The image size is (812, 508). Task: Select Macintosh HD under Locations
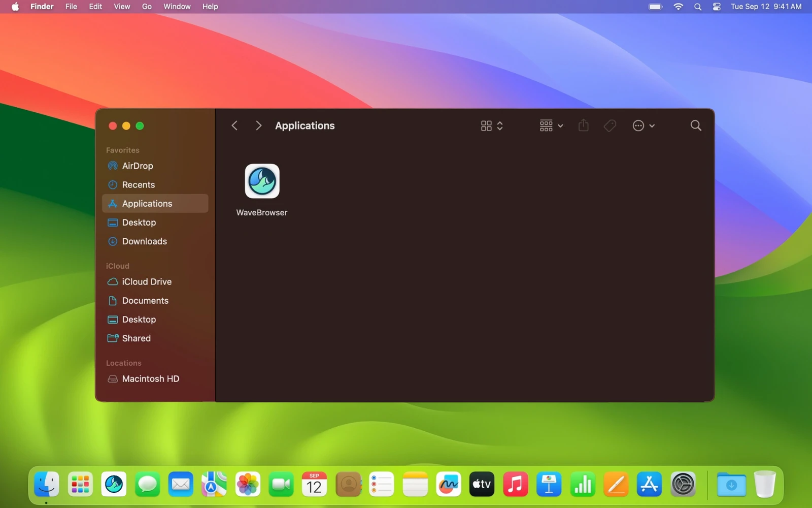[x=155, y=378]
